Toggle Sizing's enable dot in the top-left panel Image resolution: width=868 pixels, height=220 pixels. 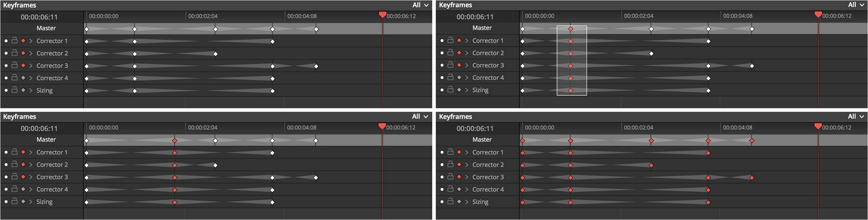pyautogui.click(x=6, y=90)
